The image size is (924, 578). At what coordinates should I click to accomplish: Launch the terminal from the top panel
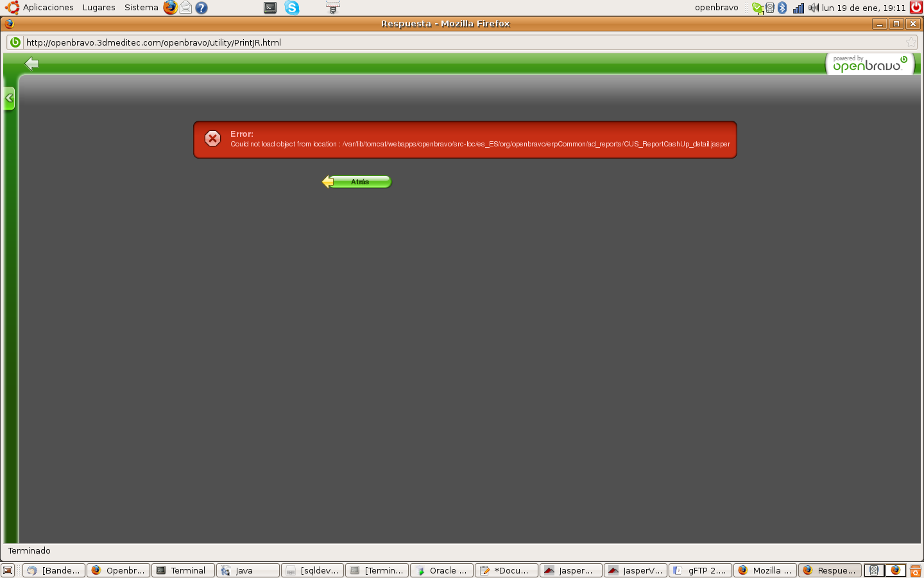pyautogui.click(x=270, y=8)
